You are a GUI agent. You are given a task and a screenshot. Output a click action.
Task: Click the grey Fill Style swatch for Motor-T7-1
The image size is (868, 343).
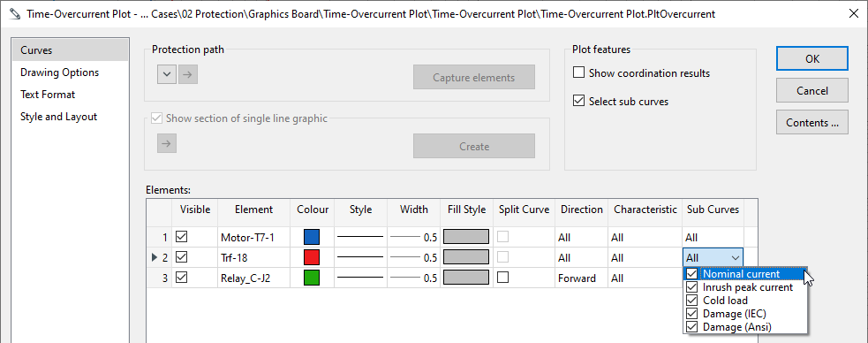click(x=466, y=237)
